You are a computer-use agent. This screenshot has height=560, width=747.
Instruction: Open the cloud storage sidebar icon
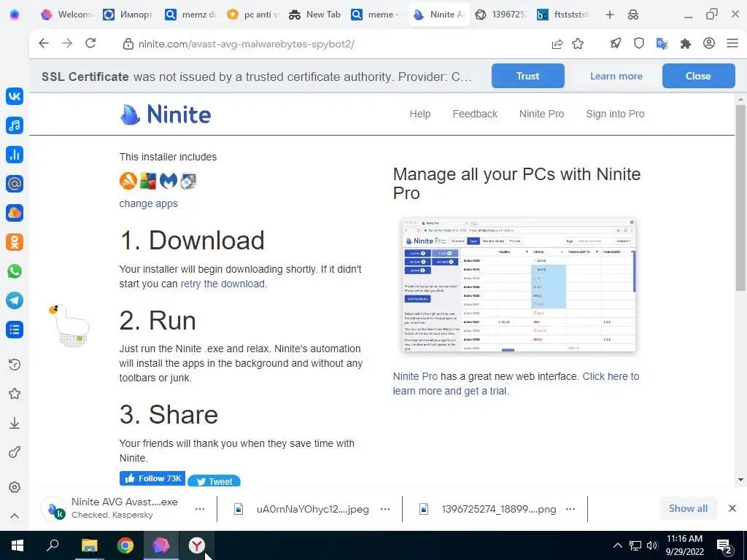(x=15, y=213)
